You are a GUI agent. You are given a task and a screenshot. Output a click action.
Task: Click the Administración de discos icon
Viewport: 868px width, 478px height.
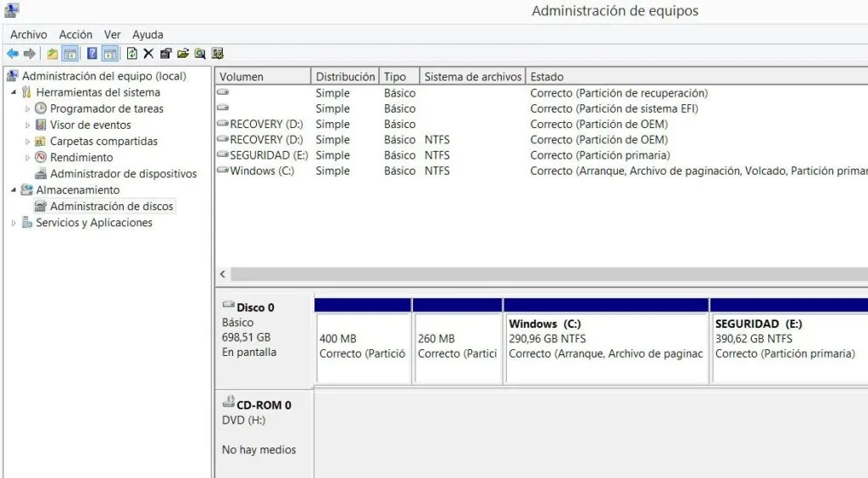(x=41, y=206)
